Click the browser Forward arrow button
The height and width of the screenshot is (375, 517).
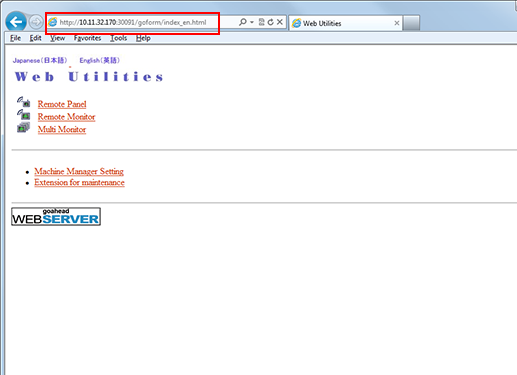[x=36, y=22]
